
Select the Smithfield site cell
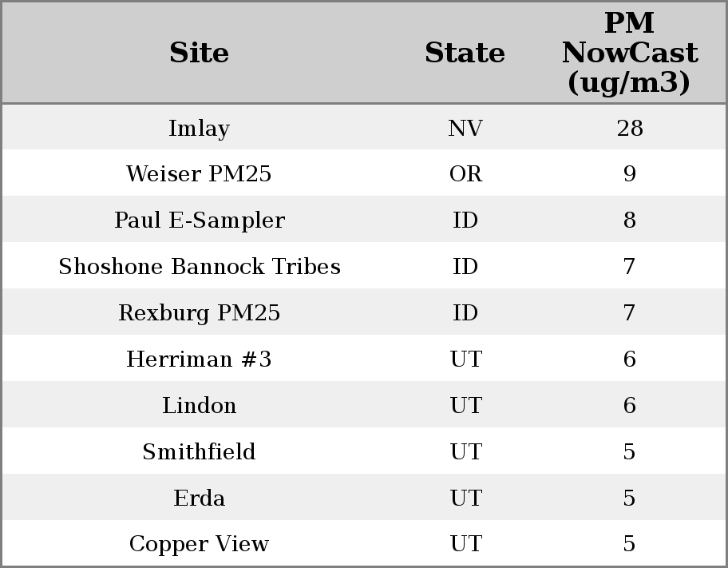[199, 452]
